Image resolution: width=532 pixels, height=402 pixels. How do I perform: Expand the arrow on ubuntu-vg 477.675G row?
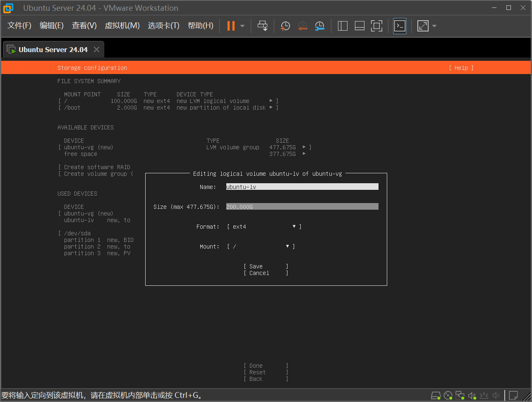(x=304, y=147)
